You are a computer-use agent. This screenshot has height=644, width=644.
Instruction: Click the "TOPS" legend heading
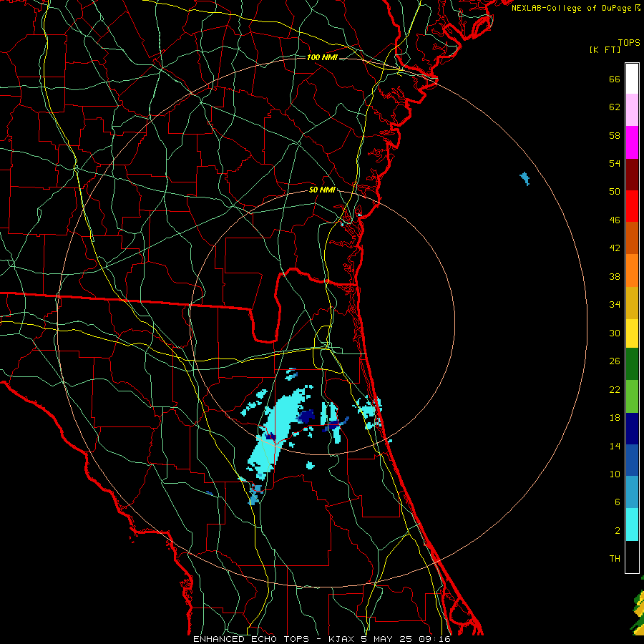(x=629, y=42)
